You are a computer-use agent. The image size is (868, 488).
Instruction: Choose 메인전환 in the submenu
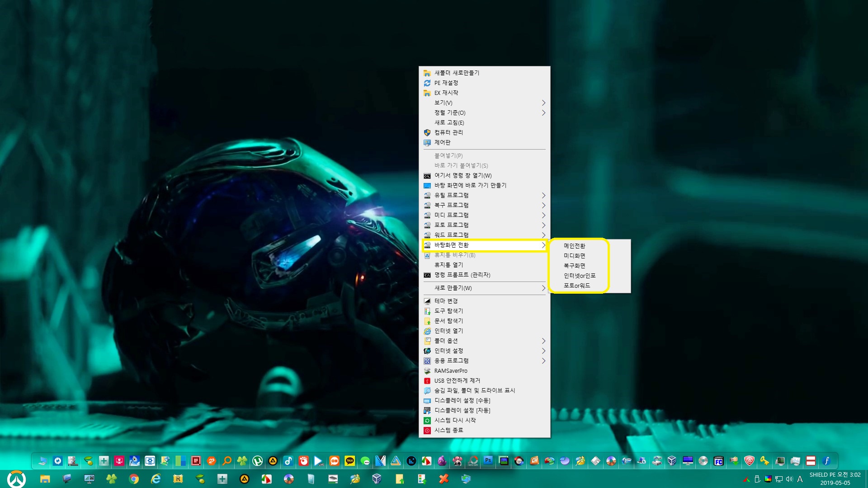coord(590,246)
